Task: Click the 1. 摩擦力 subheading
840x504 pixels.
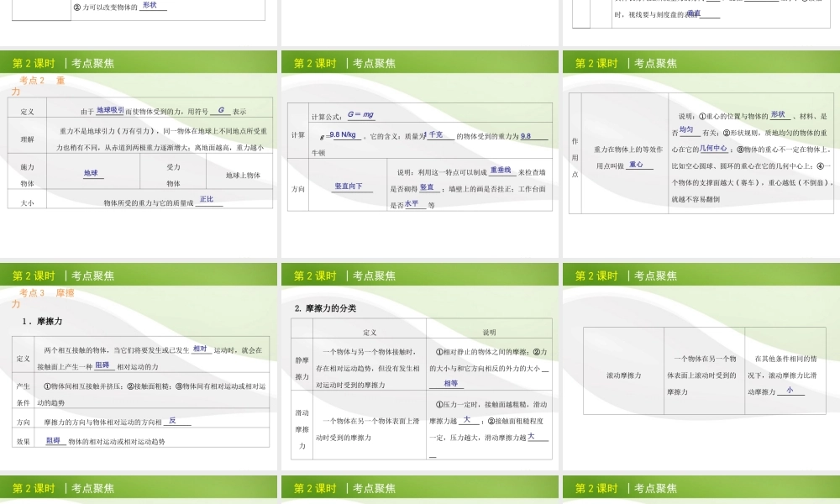Action: [x=42, y=322]
